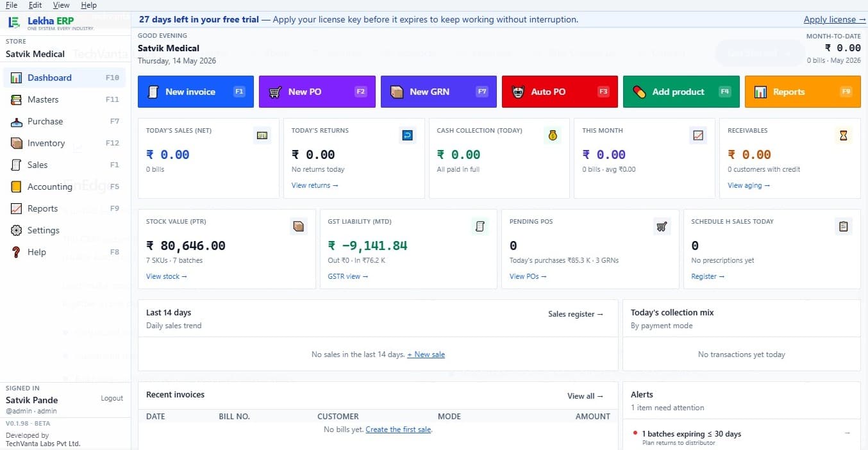Image resolution: width=868 pixels, height=450 pixels.
Task: Open the File menu
Action: pos(12,5)
